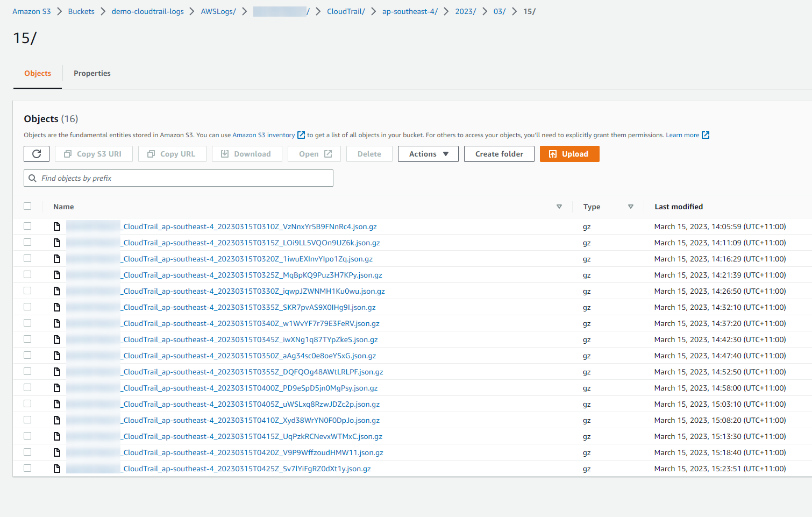This screenshot has width=812, height=517.
Task: Click the Download button
Action: point(247,154)
